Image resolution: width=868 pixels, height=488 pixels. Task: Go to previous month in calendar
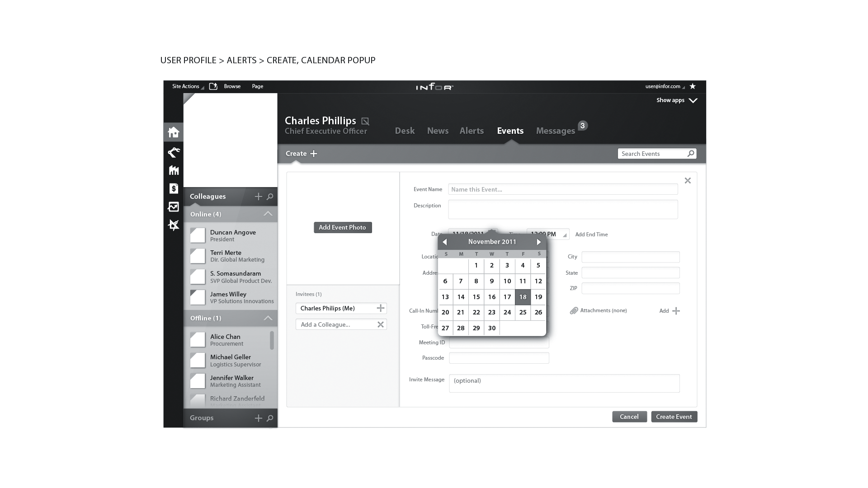point(445,242)
